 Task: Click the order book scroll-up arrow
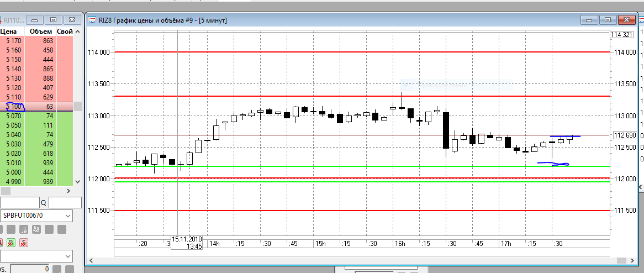78,32
